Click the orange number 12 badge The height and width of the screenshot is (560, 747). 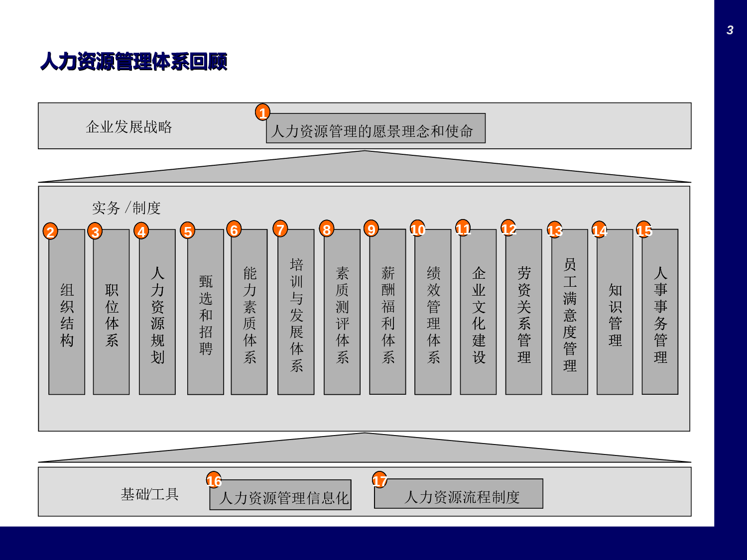tap(508, 228)
